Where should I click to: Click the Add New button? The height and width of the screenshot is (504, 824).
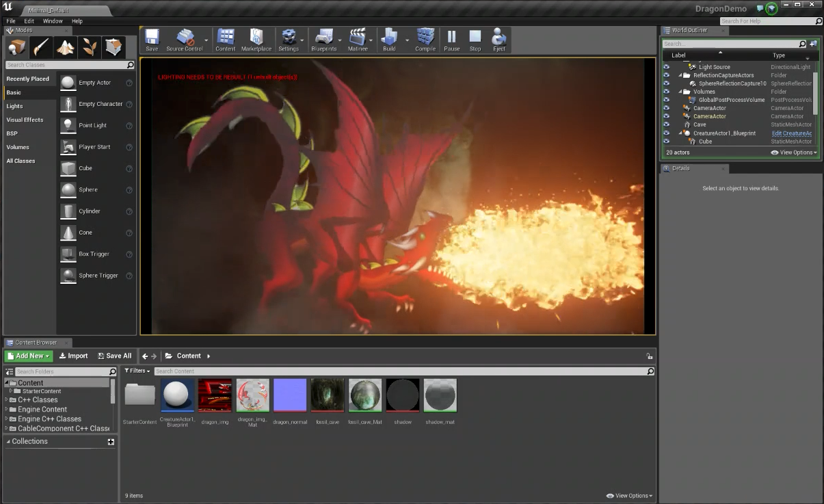point(28,356)
